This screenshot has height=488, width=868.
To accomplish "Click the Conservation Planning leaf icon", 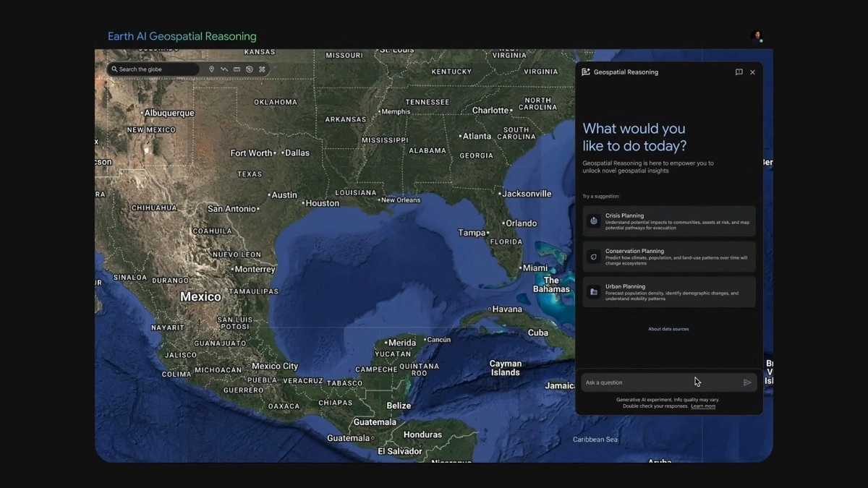I will pyautogui.click(x=594, y=257).
